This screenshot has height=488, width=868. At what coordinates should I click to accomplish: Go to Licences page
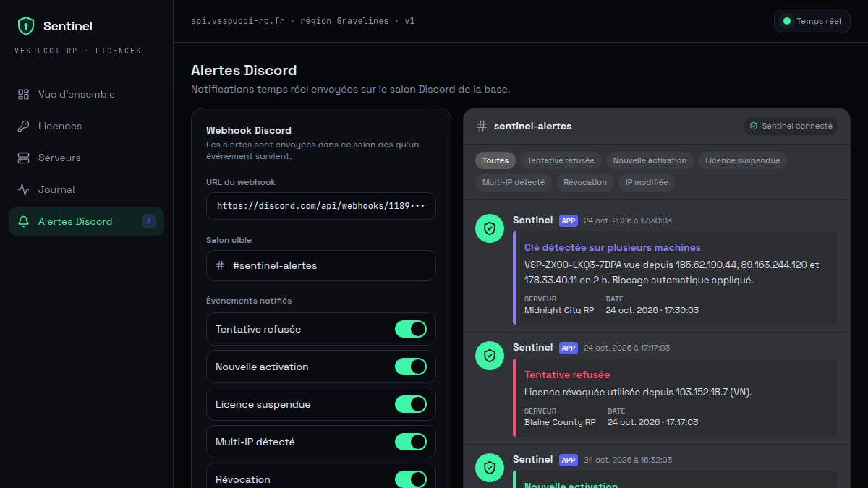[86, 126]
